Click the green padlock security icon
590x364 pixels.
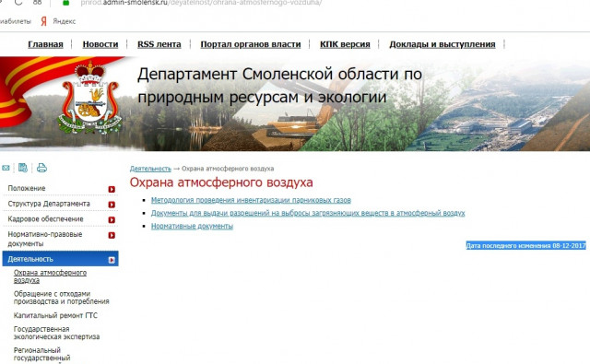65,3
